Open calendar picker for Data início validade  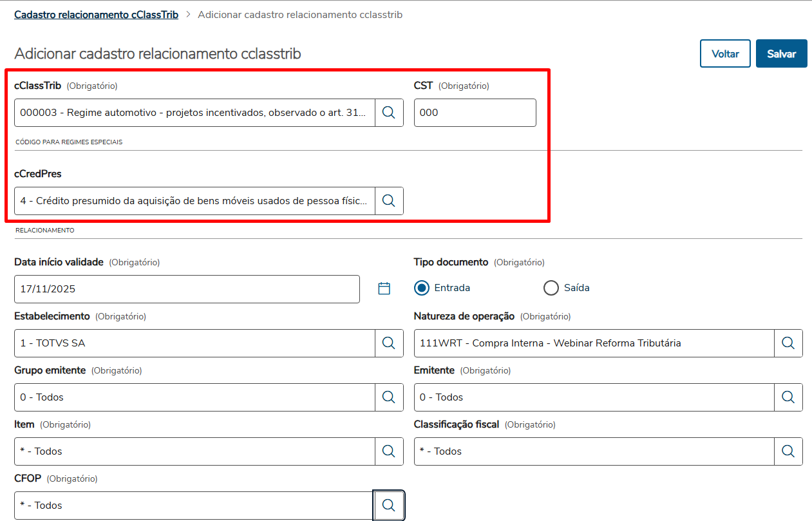click(x=384, y=289)
